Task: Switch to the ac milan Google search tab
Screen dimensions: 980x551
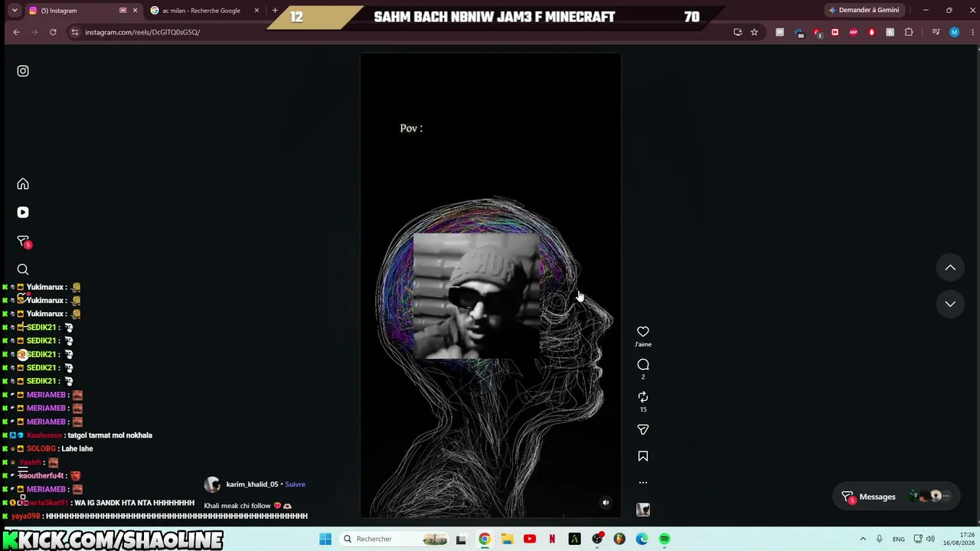Action: click(201, 11)
